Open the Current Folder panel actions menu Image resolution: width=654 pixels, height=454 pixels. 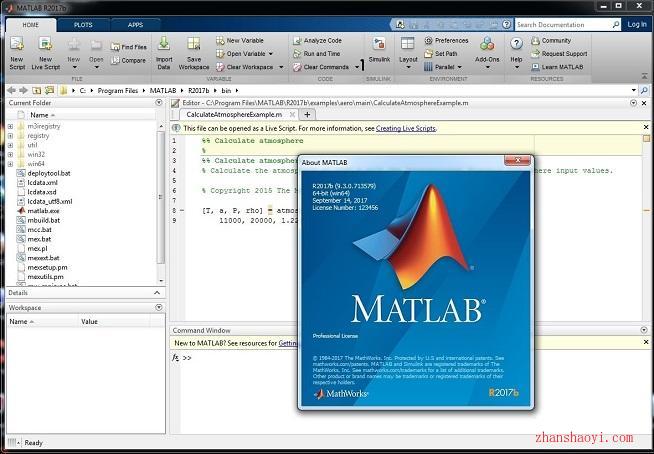coord(158,103)
